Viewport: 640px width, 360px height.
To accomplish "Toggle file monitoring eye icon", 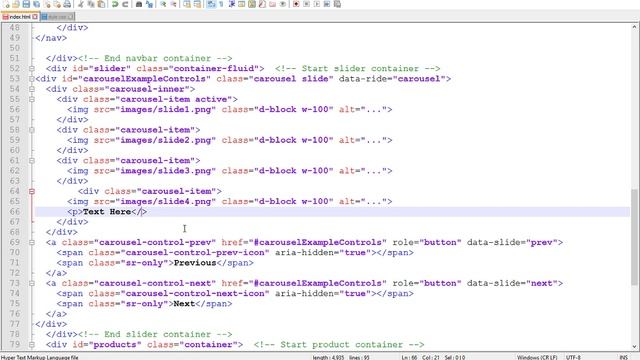I will [282, 4].
